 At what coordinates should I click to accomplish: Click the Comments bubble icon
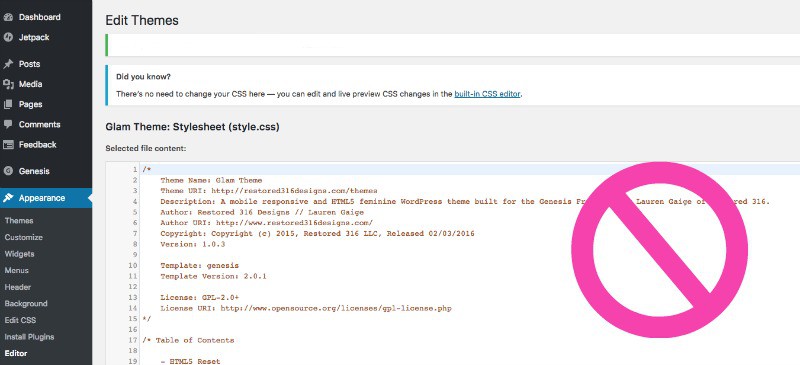(8, 125)
